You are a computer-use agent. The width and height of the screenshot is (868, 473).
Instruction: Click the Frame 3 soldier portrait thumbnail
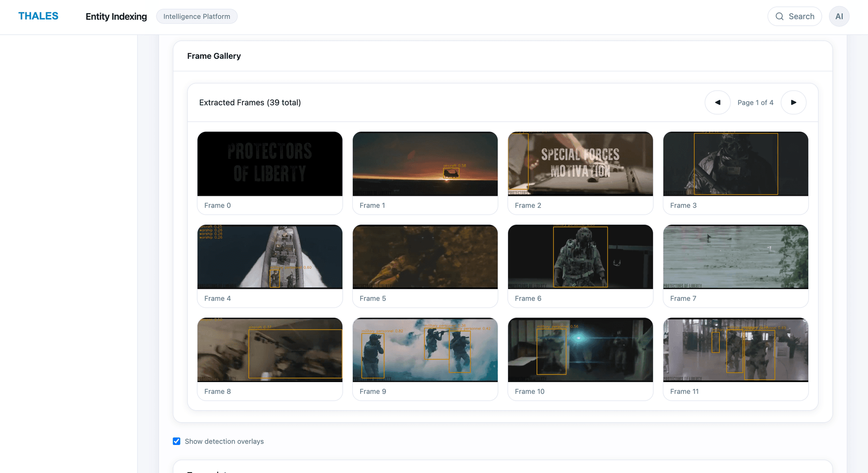coord(736,164)
